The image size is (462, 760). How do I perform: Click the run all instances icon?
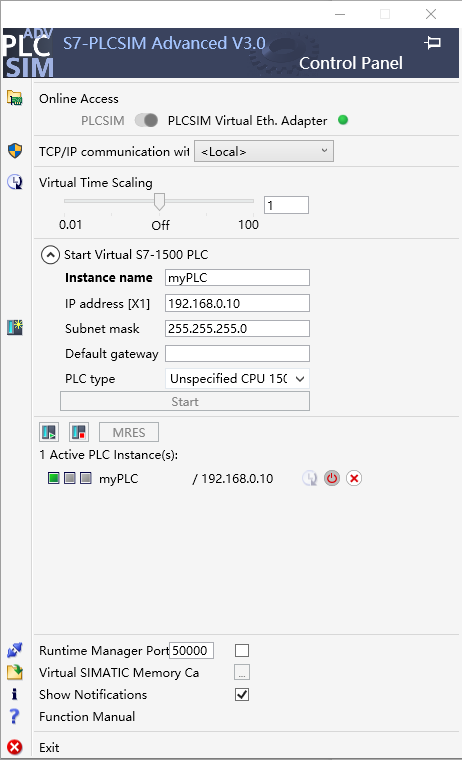point(49,432)
